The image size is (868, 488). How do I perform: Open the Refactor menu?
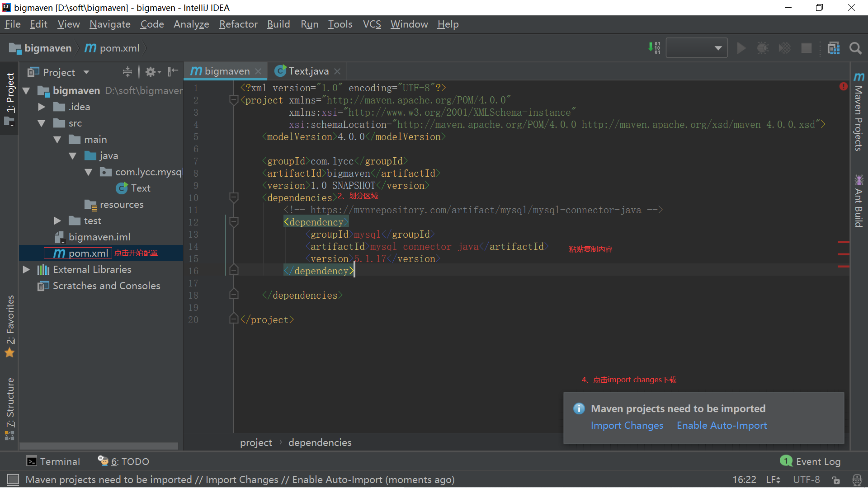[238, 24]
